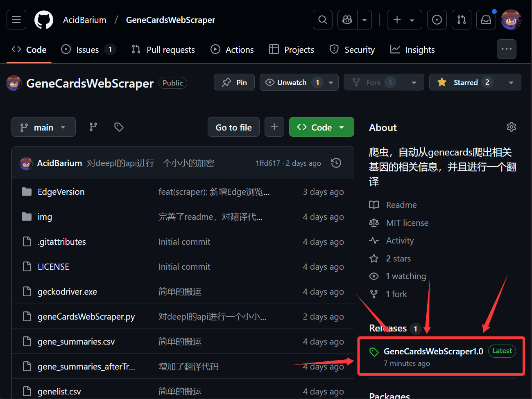This screenshot has height=399, width=532.
Task: Open the .gitattributes file
Action: [62, 241]
